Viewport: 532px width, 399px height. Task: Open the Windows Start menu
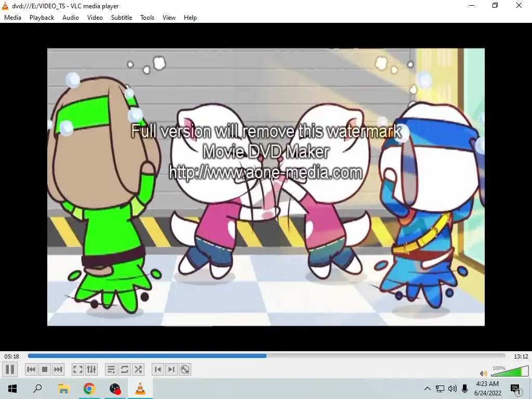(x=12, y=389)
